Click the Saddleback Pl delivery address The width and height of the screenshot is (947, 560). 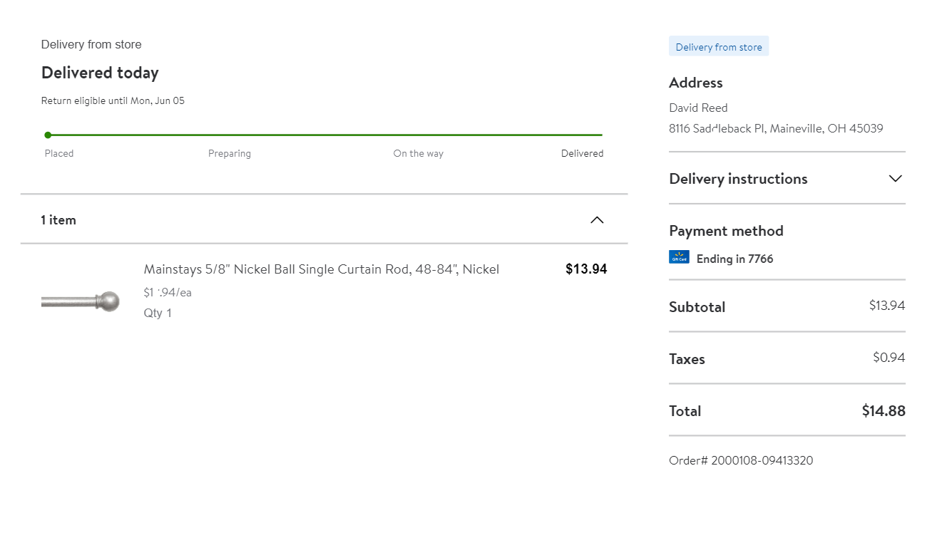tap(775, 129)
